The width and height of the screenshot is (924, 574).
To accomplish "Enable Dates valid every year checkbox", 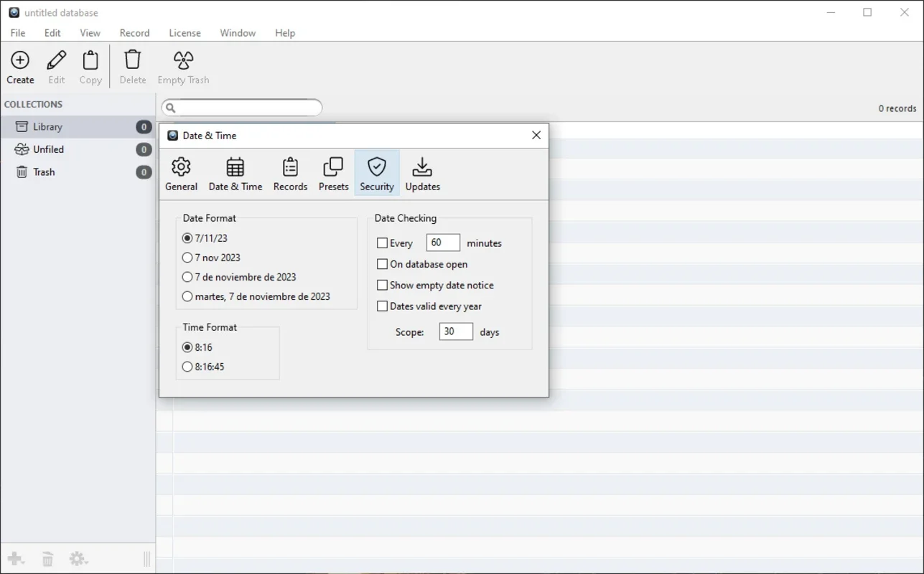I will click(x=382, y=306).
